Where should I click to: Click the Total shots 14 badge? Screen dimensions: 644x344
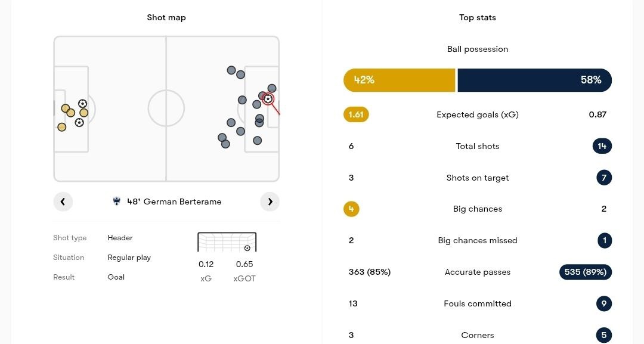(602, 146)
